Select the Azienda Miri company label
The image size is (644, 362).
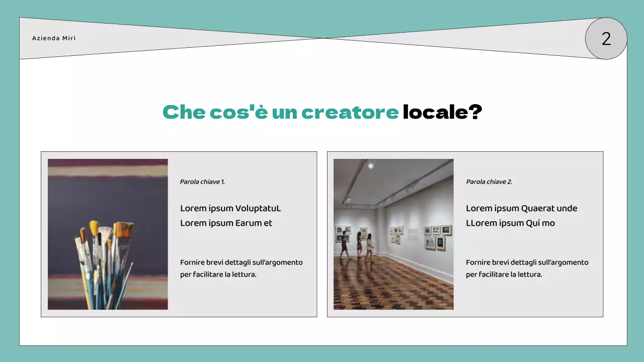54,38
